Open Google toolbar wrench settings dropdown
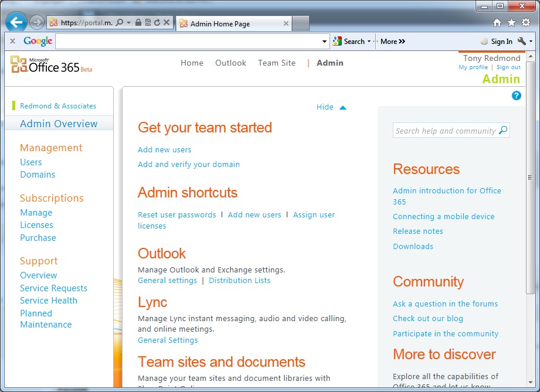This screenshot has height=392, width=540. pyautogui.click(x=525, y=42)
